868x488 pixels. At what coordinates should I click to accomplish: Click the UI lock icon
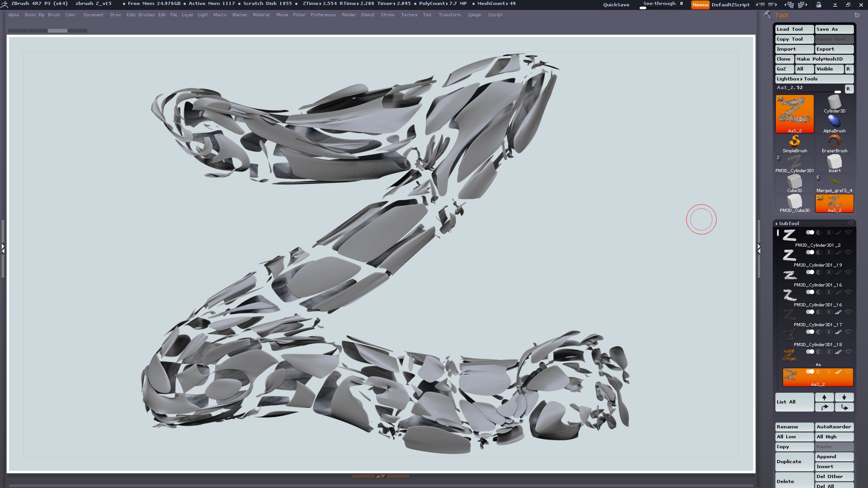pos(819,5)
